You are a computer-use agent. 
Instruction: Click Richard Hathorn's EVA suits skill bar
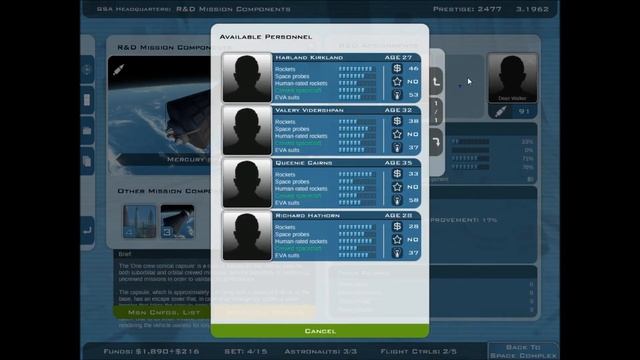tap(357, 255)
